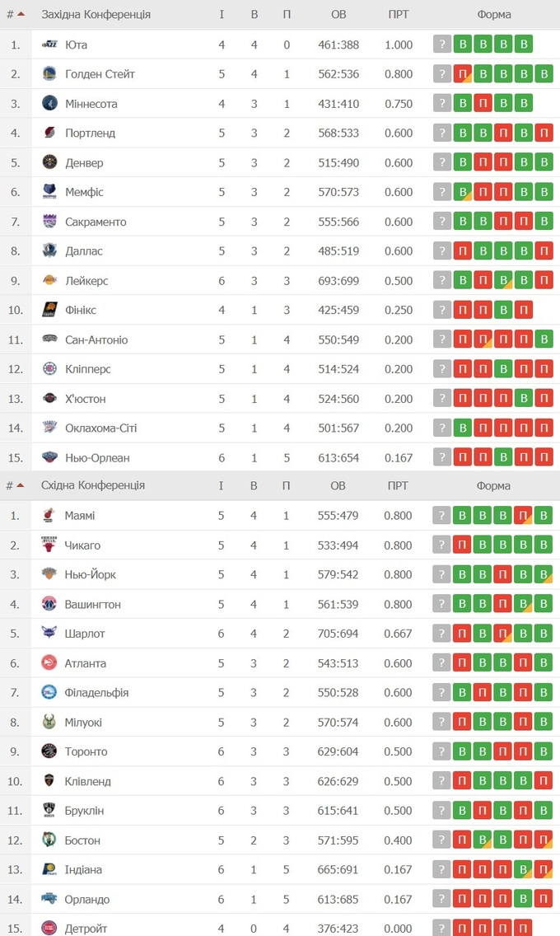Click the Східна Конференція header
Viewport: 560px width, 936px height.
pyautogui.click(x=93, y=485)
